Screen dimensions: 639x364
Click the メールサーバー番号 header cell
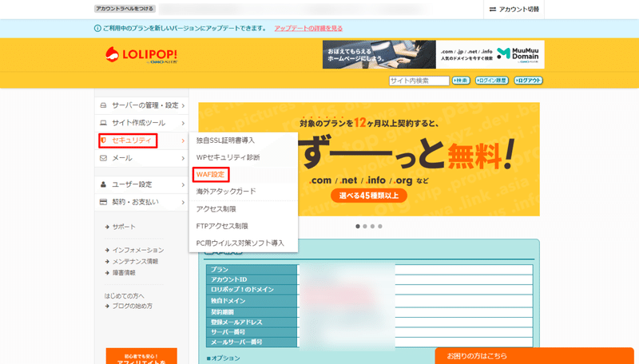click(252, 342)
